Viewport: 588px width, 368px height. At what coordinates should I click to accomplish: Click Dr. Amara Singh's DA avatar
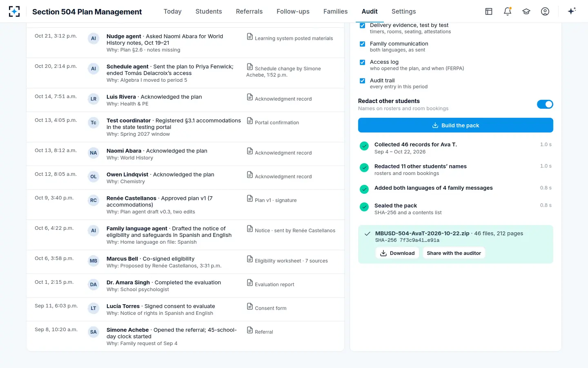coord(94,285)
